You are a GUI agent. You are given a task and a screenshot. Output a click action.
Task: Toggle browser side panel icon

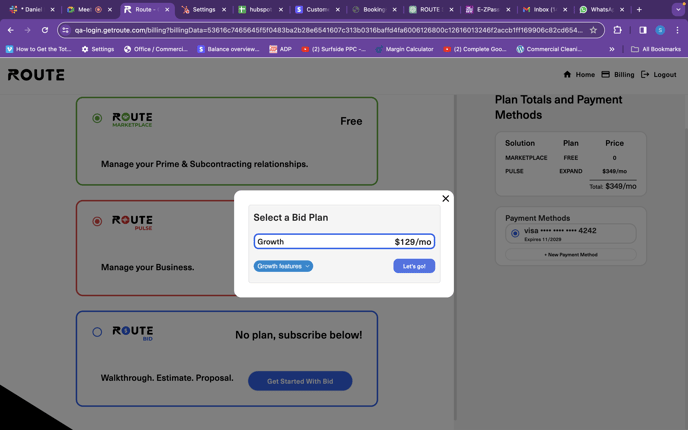643,30
